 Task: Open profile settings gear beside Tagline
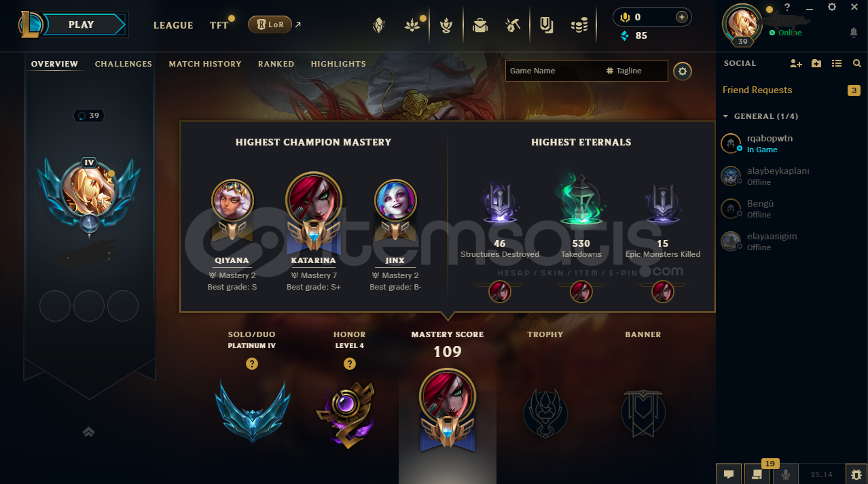coord(683,71)
